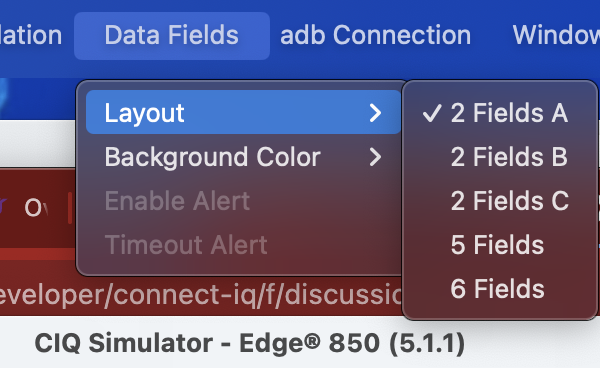Expand the Layout submenu chevron arrow

[376, 113]
